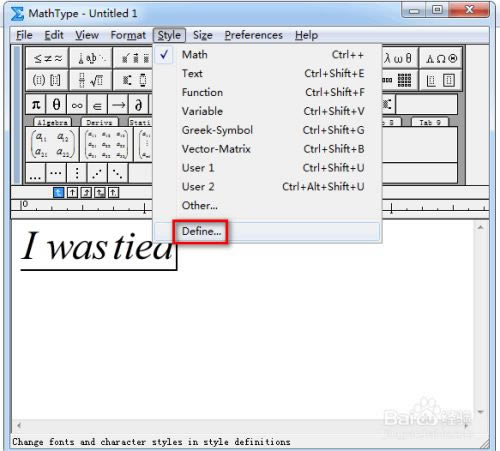The height and width of the screenshot is (451, 500).
Task: Open the View menu
Action: click(x=87, y=35)
